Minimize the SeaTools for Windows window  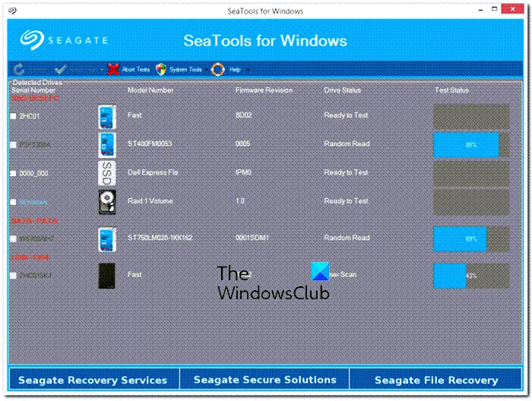480,10
